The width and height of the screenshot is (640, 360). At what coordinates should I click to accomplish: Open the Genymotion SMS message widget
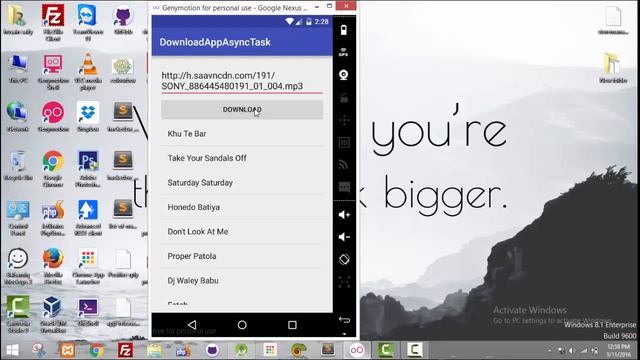[344, 187]
